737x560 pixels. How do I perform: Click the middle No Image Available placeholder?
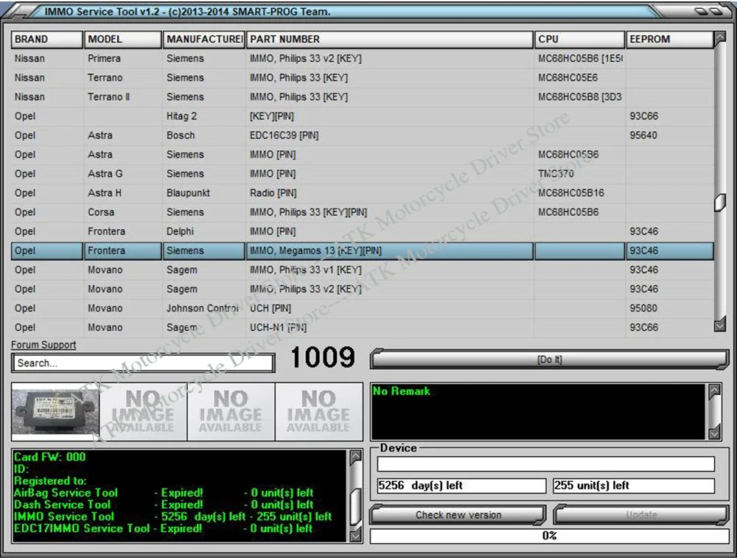231,412
